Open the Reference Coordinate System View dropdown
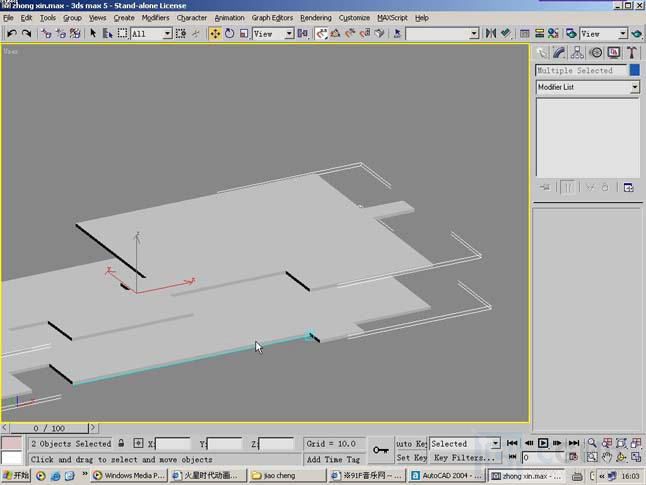Screen dimensions: 646x485 click(273, 34)
